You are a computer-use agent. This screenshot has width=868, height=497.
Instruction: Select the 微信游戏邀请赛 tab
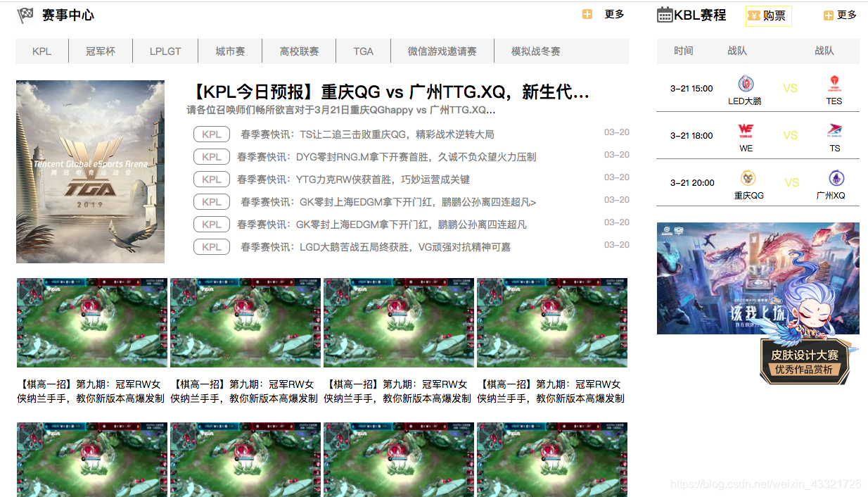click(x=442, y=51)
